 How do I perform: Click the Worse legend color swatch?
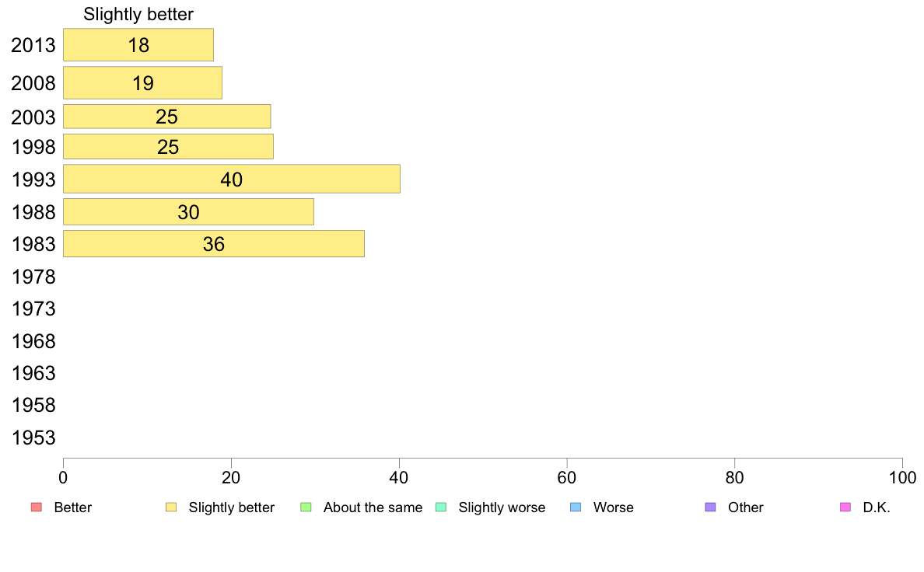tap(576, 507)
